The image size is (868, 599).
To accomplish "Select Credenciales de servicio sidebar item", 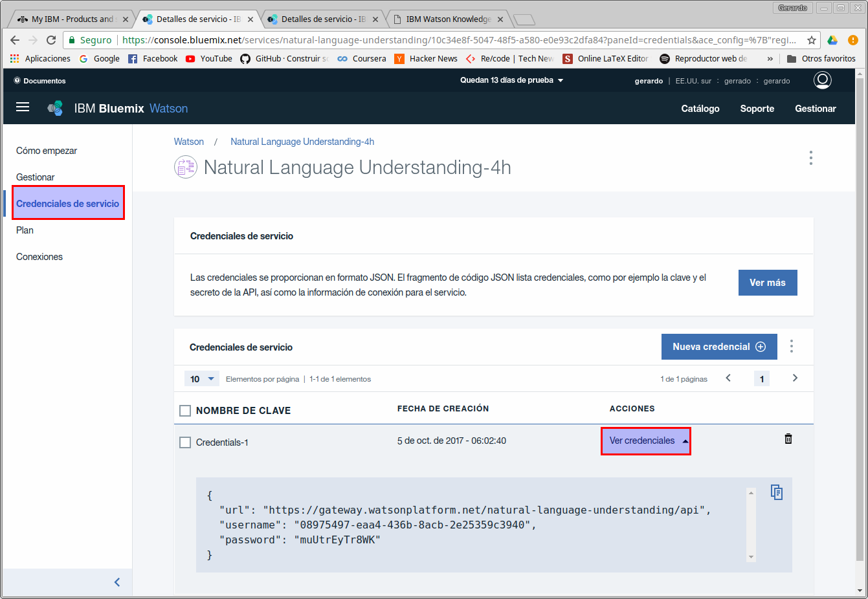I will tap(68, 203).
